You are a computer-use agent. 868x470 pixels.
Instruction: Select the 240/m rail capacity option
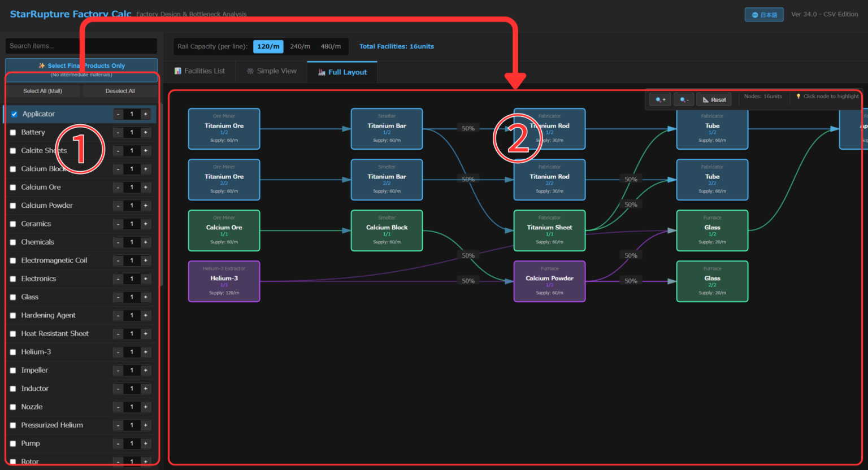[x=300, y=46]
